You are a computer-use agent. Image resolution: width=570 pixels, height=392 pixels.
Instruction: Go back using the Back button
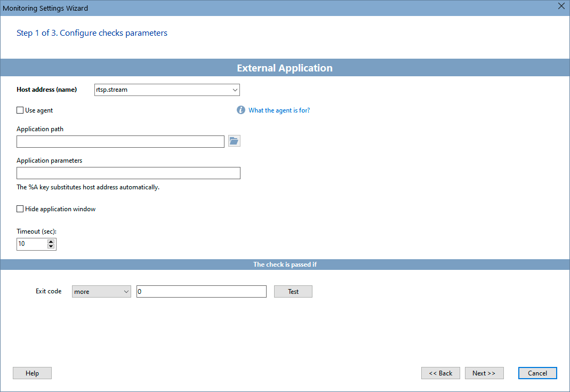[440, 373]
